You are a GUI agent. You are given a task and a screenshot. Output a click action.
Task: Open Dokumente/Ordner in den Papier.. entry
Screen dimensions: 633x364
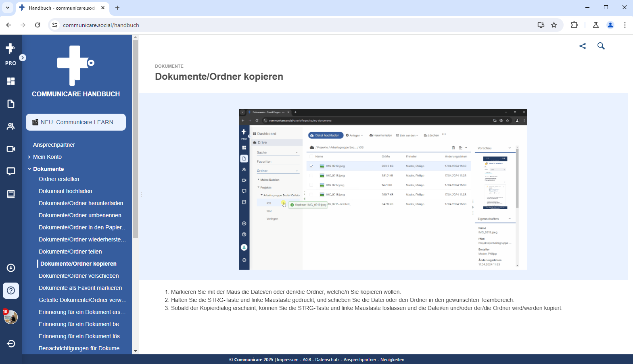(82, 227)
